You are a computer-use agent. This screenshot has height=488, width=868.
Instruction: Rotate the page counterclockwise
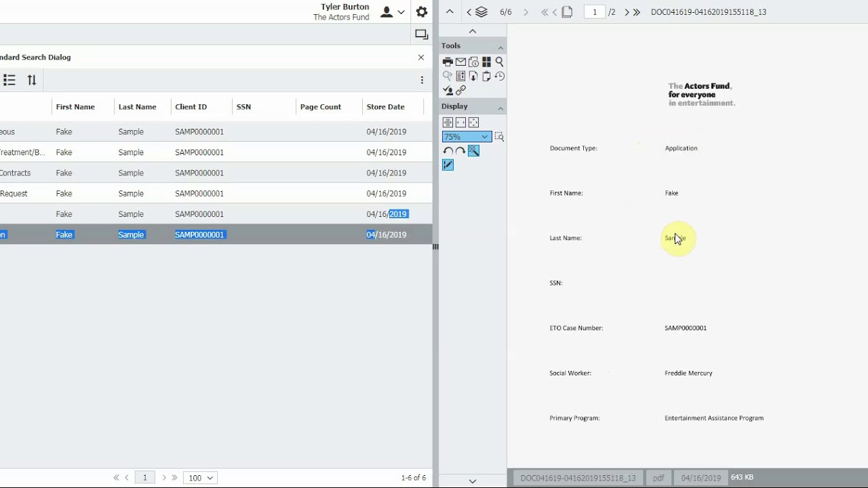(x=448, y=151)
